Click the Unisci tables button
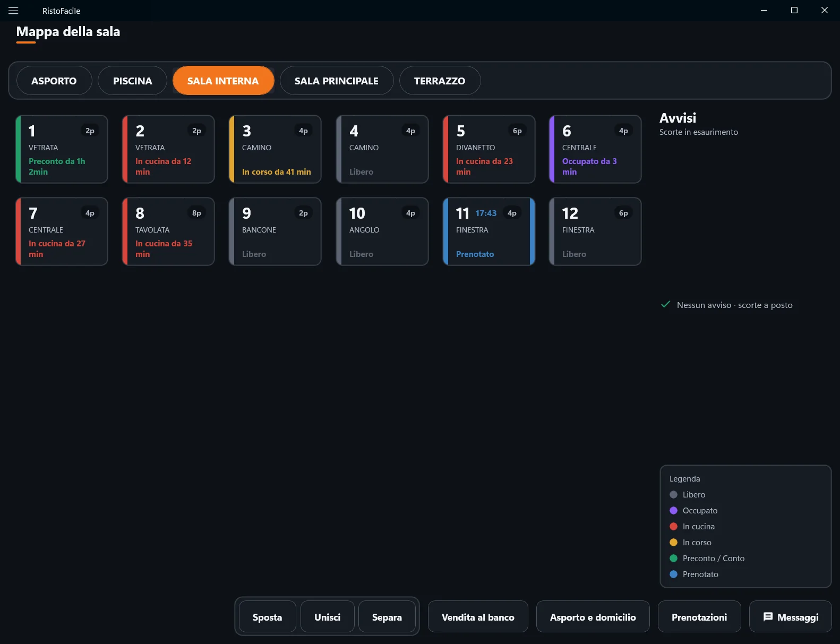This screenshot has width=840, height=644. (x=327, y=617)
